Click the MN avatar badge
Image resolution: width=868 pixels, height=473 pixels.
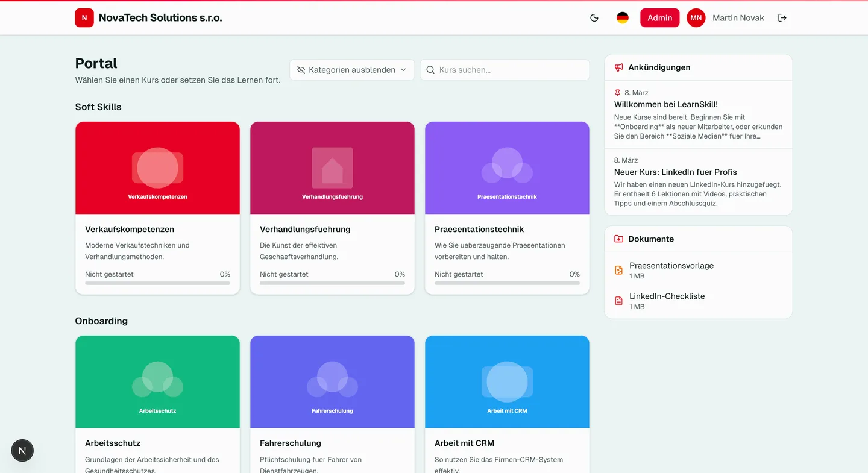[696, 17]
